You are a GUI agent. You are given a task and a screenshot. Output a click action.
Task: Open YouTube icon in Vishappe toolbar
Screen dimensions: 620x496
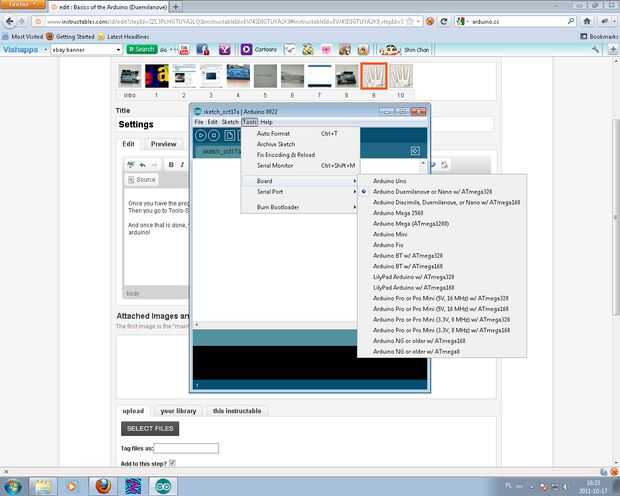(184, 49)
